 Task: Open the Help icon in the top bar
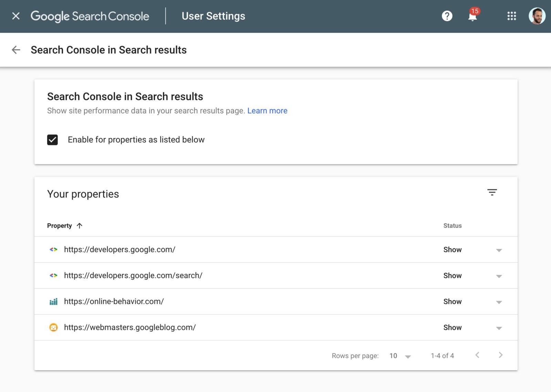click(x=447, y=16)
